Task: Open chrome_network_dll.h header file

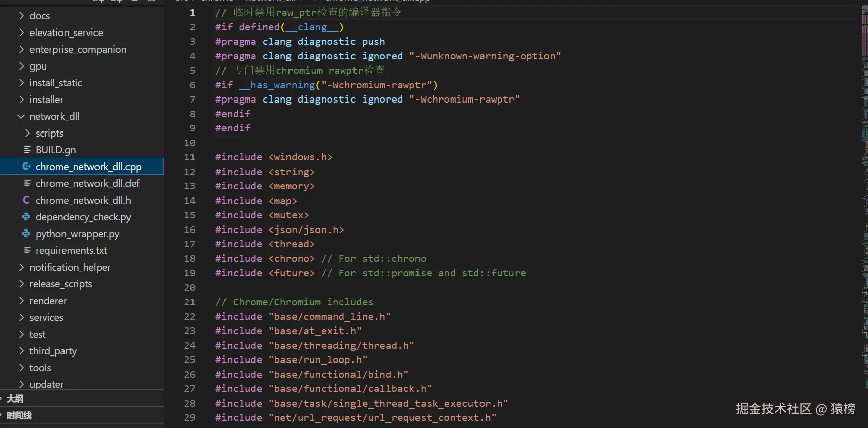Action: [82, 200]
